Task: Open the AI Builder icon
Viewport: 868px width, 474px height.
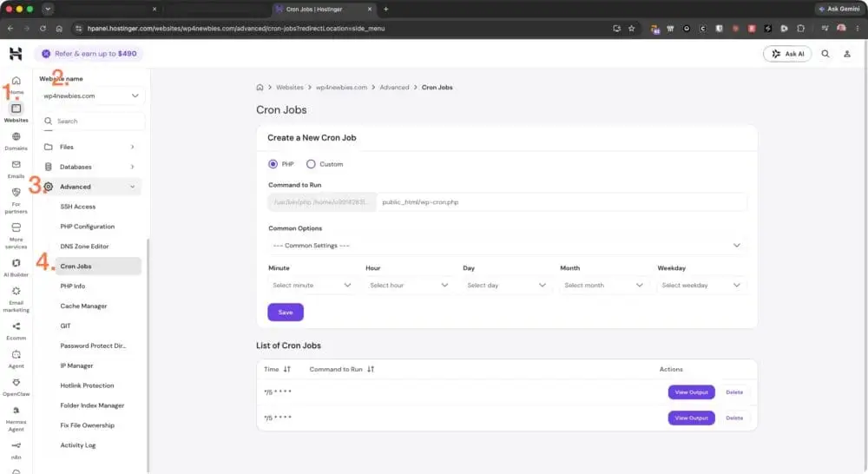Action: 16,263
